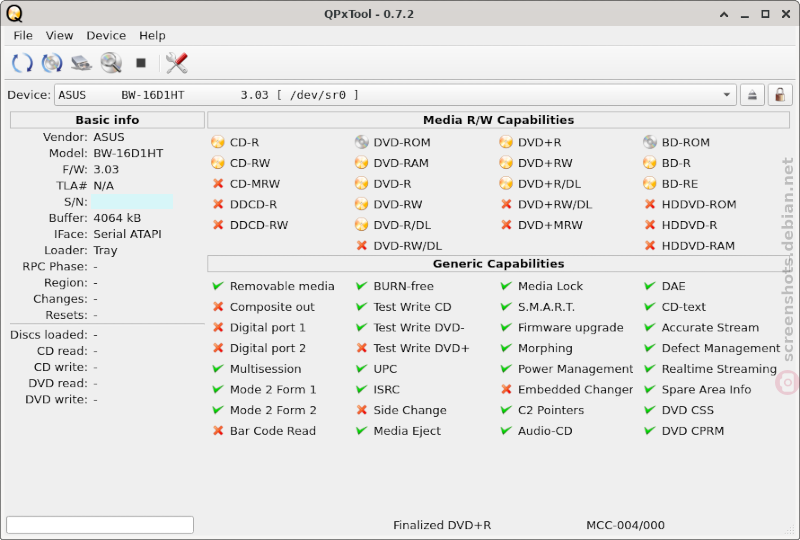The width and height of the screenshot is (800, 540).
Task: Click the stop square button
Action: 141,63
